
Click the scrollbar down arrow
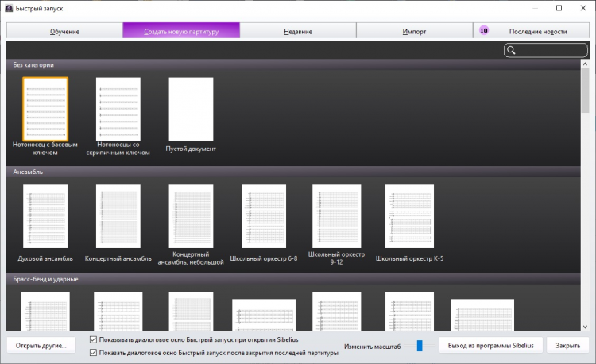point(585,327)
